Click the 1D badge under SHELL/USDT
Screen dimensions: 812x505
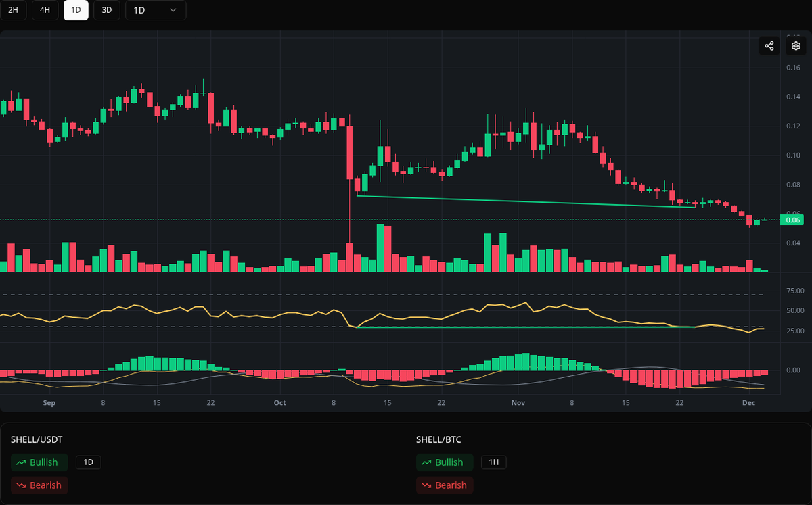tap(88, 462)
